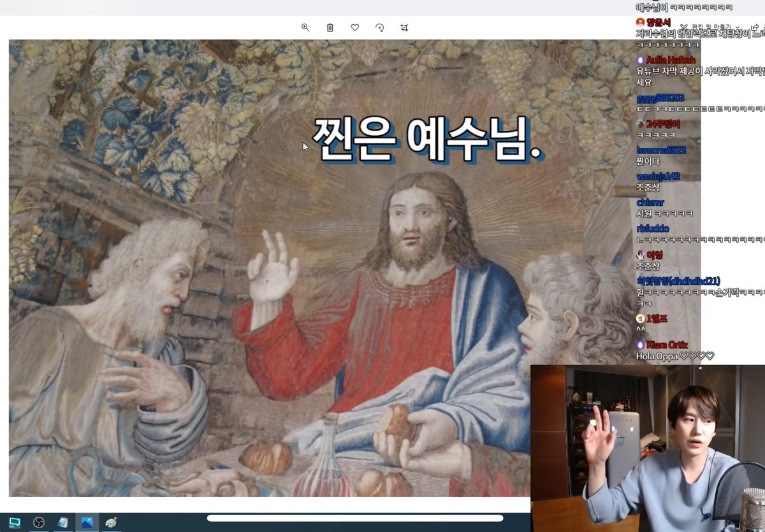Viewport: 765px width, 532px height.
Task: Click chat username lemona8823
Action: (x=661, y=150)
